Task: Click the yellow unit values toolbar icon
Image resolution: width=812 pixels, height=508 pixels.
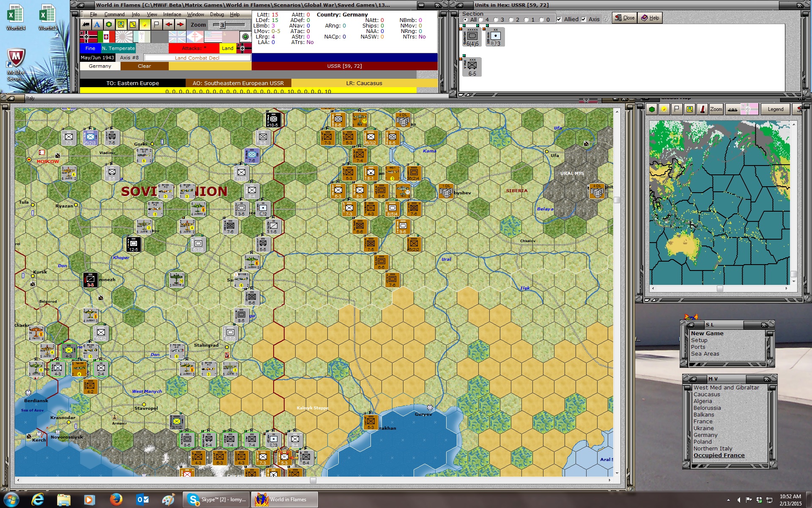Action: tap(133, 25)
